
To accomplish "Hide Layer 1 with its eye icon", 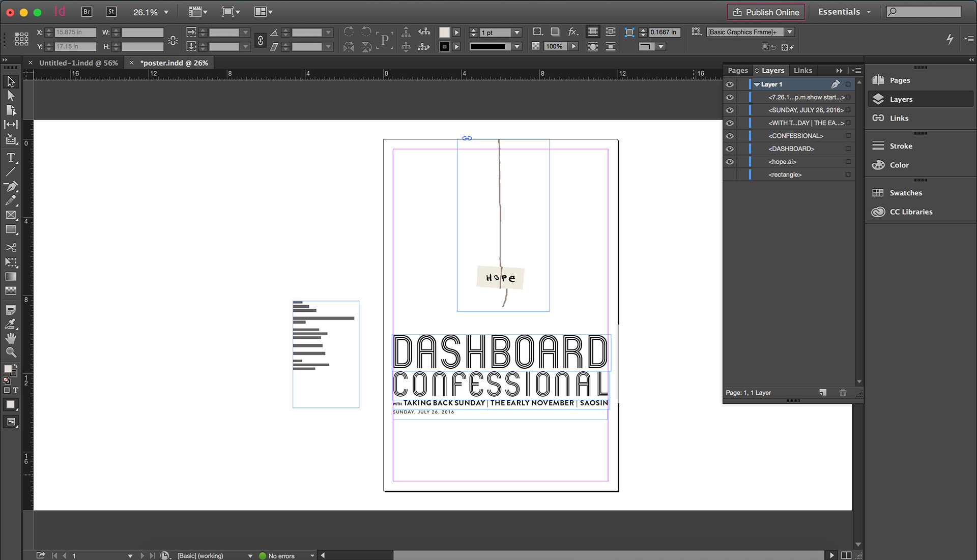I will point(730,84).
